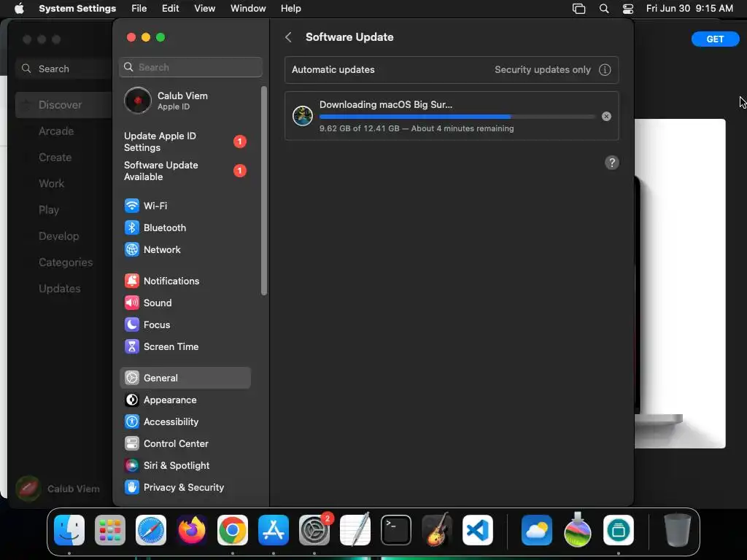Focus the System Settings search field
The height and width of the screenshot is (560, 747).
point(190,67)
